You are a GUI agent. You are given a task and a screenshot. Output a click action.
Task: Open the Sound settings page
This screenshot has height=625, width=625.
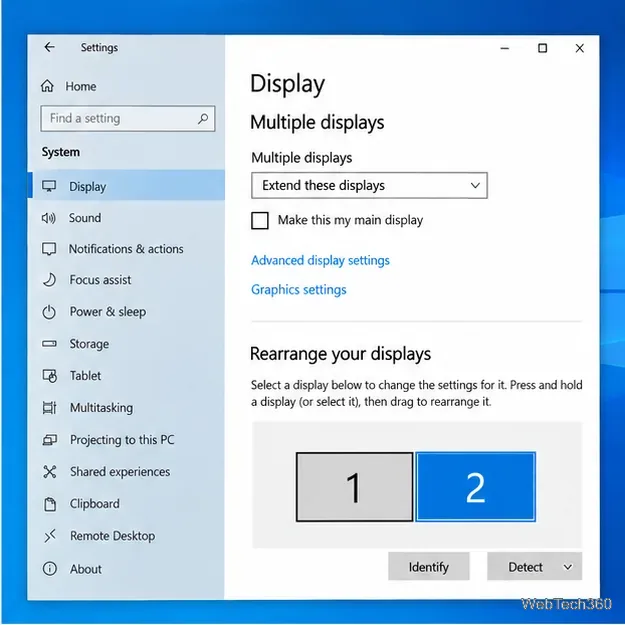pyautogui.click(x=126, y=218)
